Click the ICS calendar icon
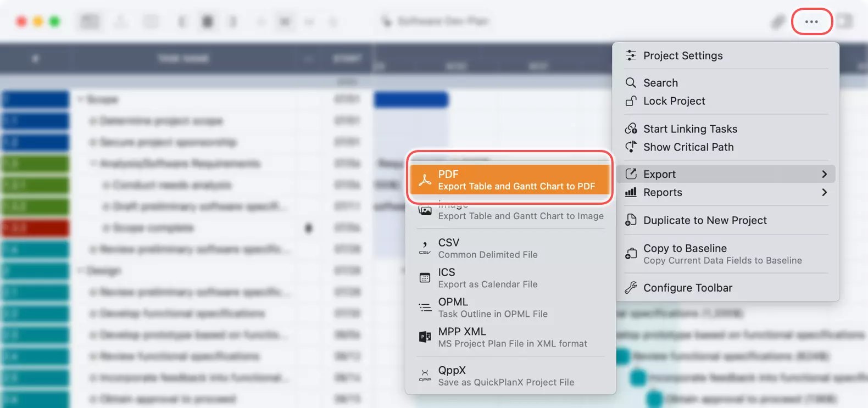This screenshot has height=408, width=868. (x=425, y=278)
